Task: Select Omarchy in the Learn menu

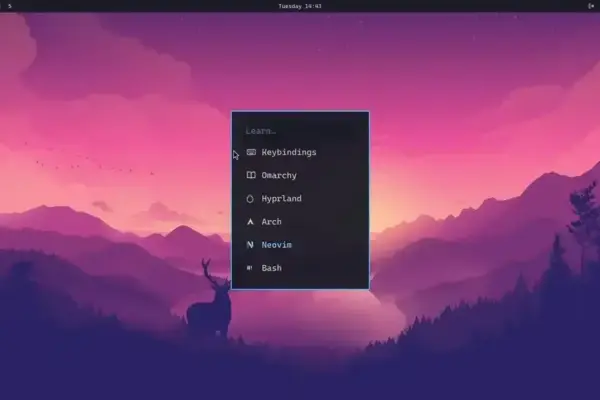Action: [x=300, y=175]
